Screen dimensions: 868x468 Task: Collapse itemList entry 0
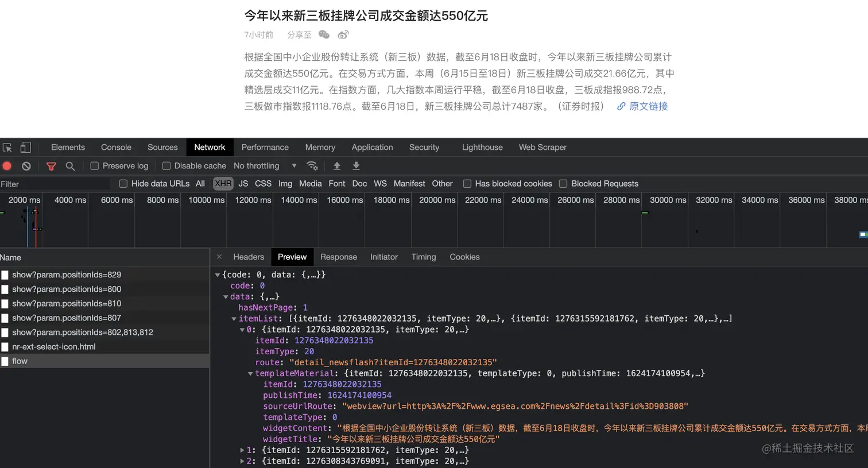pos(242,330)
